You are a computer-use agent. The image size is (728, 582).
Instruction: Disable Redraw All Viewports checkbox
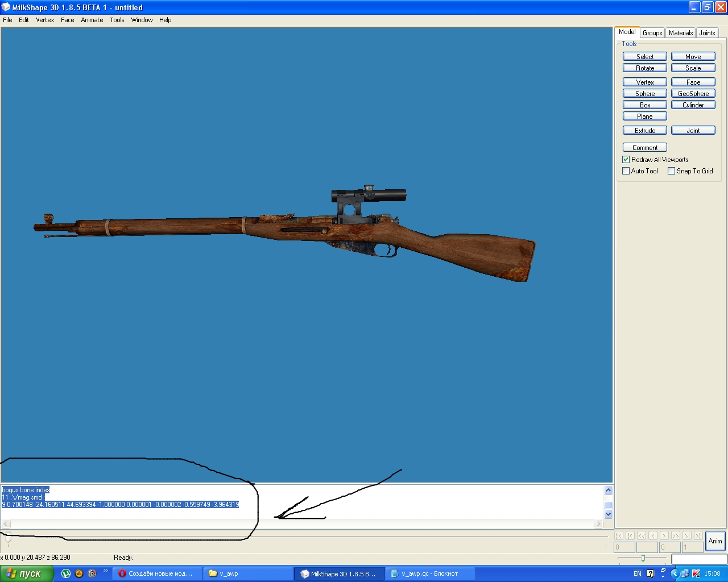pyautogui.click(x=626, y=160)
